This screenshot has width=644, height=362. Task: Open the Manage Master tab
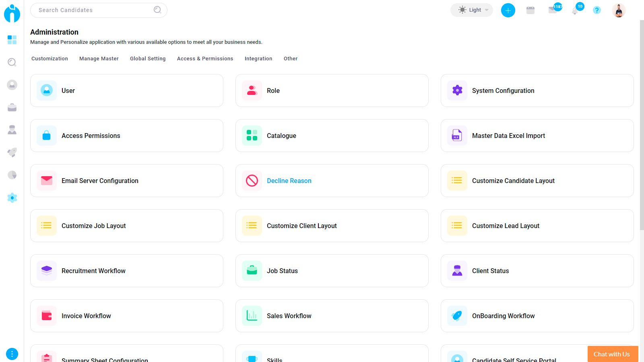[99, 59]
